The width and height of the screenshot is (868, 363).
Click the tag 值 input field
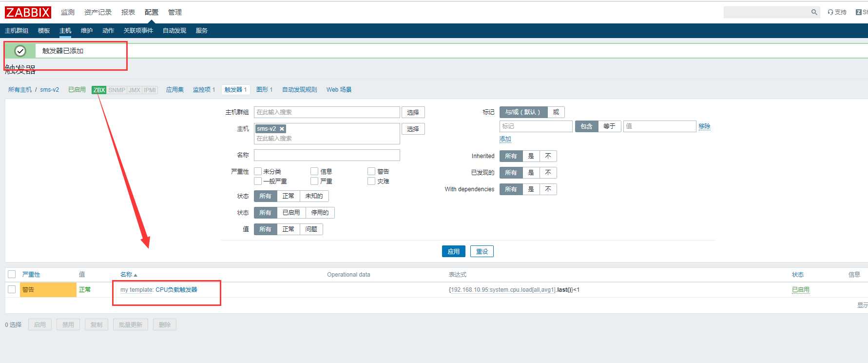(659, 126)
